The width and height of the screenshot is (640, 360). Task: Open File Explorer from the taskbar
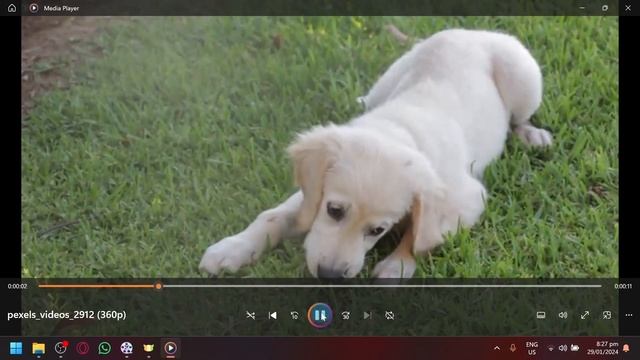(x=38, y=348)
